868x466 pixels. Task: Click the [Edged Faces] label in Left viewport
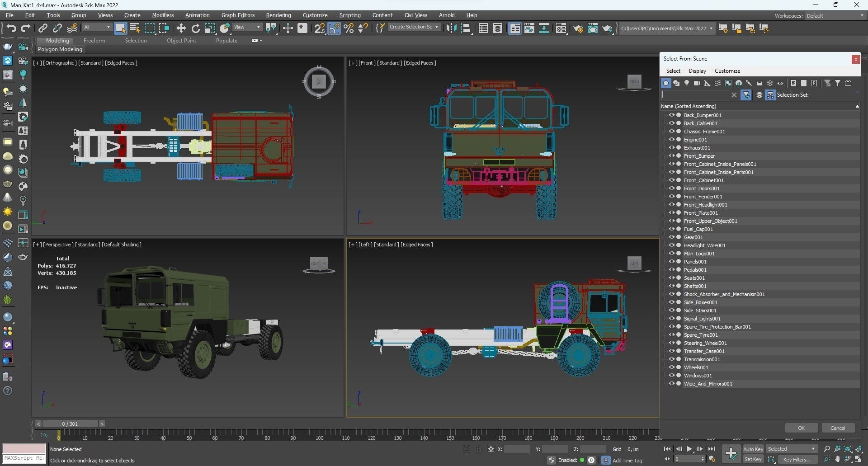pyautogui.click(x=417, y=245)
